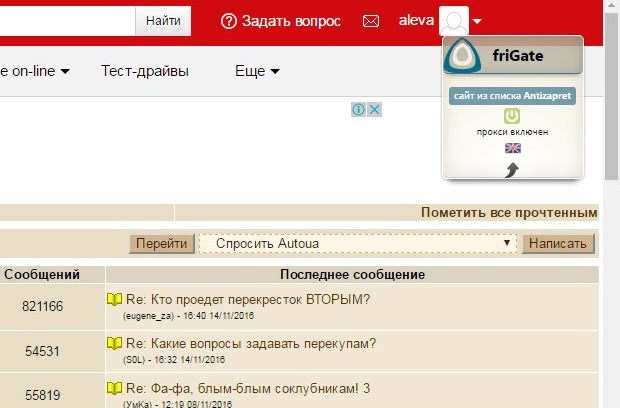
Task: Expand the user account dropdown arrow
Action: (x=478, y=21)
